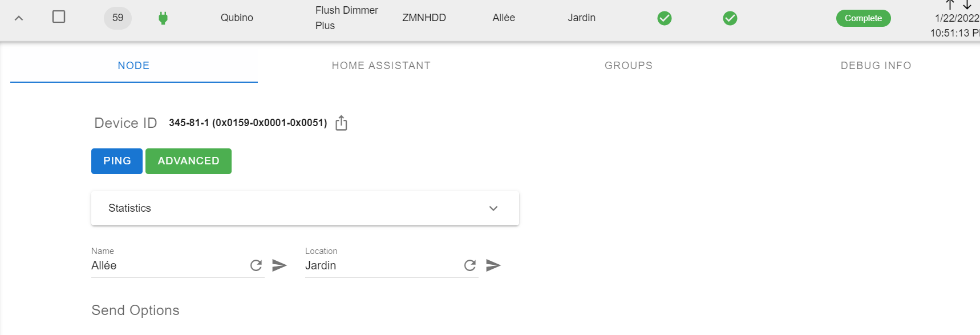Click the second green checkmark status icon

[729, 18]
